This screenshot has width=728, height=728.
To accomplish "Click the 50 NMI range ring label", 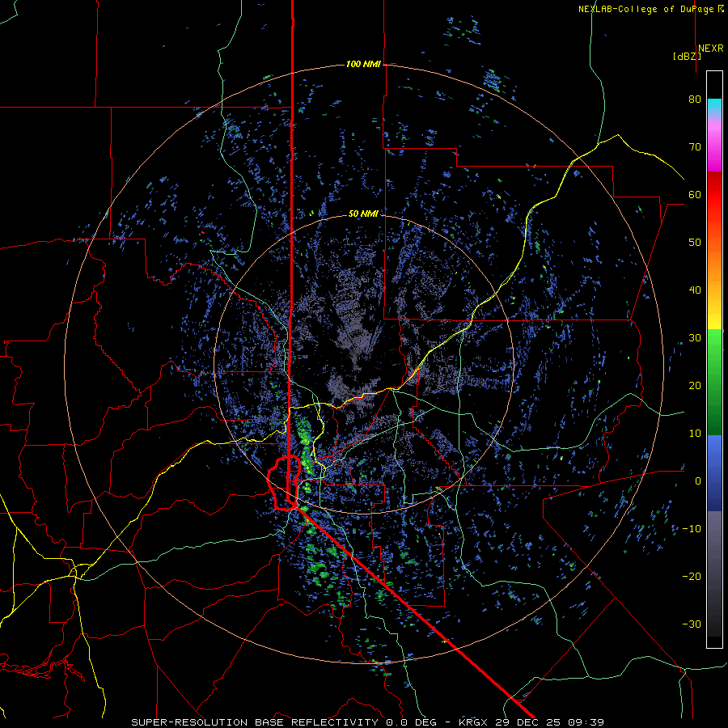I will coord(363,214).
